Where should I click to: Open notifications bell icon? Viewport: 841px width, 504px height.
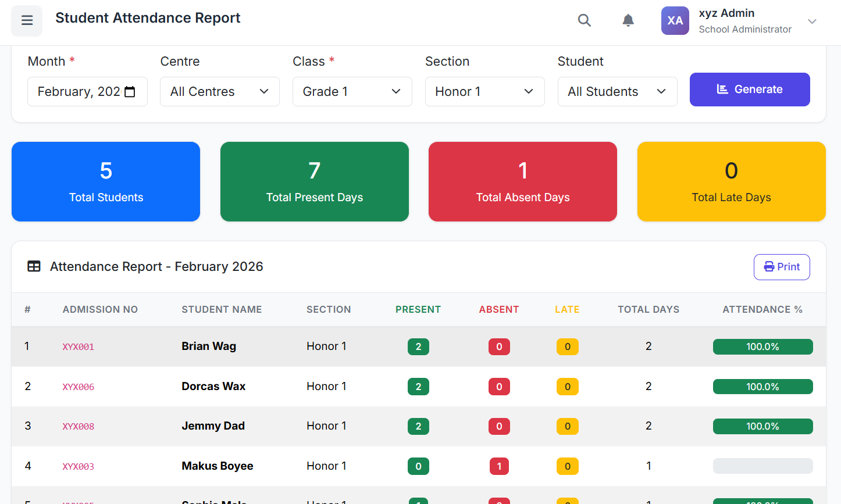point(628,21)
